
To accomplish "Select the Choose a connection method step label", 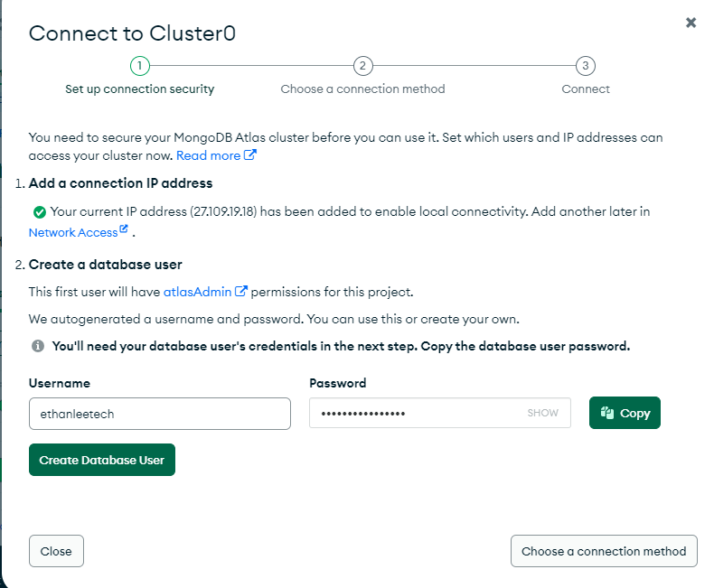I will (362, 89).
